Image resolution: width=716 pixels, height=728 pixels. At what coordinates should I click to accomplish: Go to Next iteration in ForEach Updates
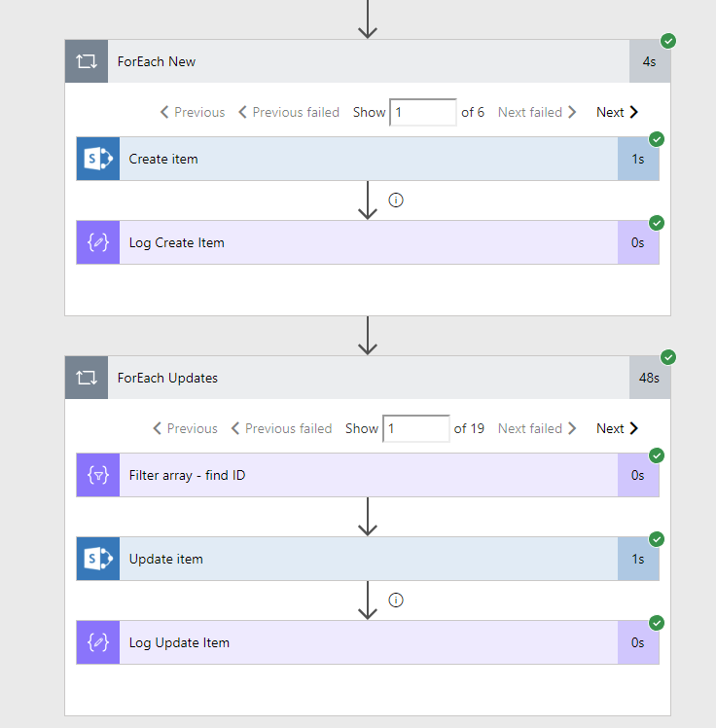click(617, 428)
